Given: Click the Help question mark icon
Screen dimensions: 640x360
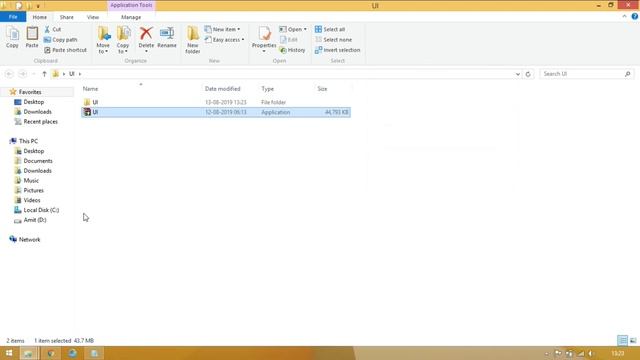Looking at the screenshot, I should 635,16.
